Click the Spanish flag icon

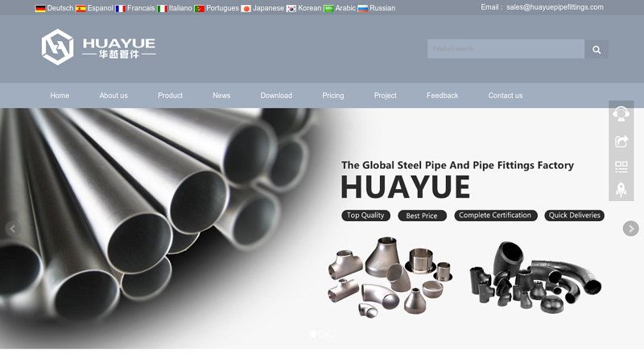(80, 9)
